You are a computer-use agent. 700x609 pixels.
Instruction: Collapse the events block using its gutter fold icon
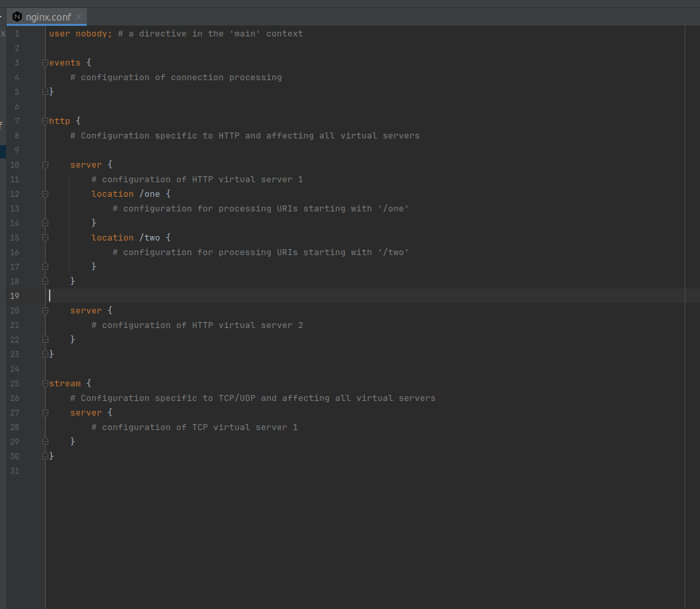(44, 62)
